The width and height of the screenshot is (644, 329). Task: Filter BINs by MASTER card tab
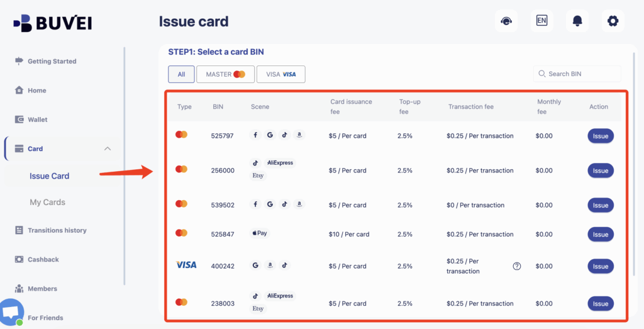click(x=225, y=74)
